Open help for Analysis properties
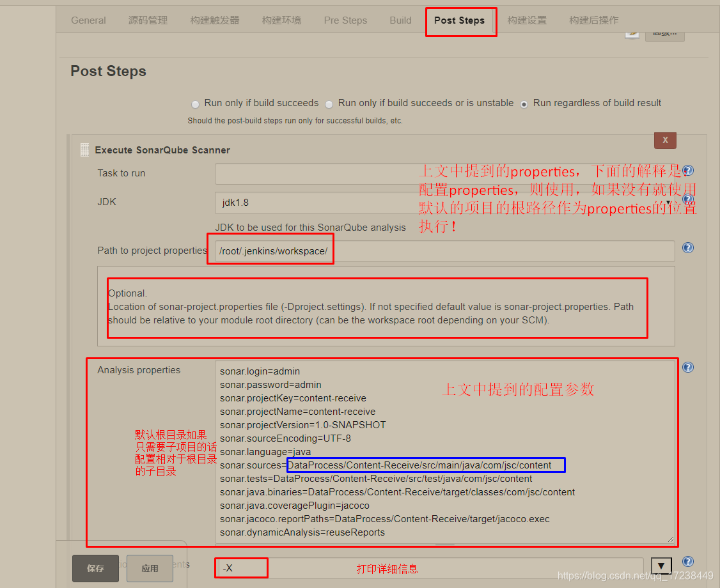This screenshot has height=588, width=720. coord(688,367)
